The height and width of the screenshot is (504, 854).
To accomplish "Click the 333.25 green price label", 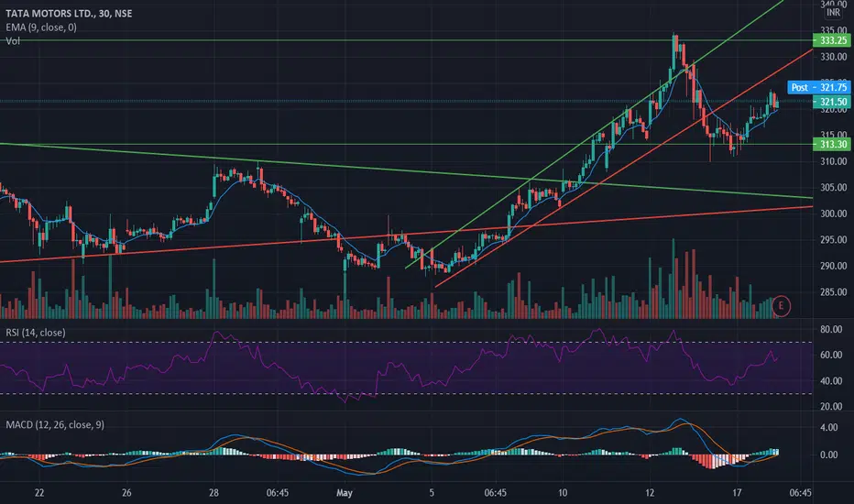I will (832, 40).
